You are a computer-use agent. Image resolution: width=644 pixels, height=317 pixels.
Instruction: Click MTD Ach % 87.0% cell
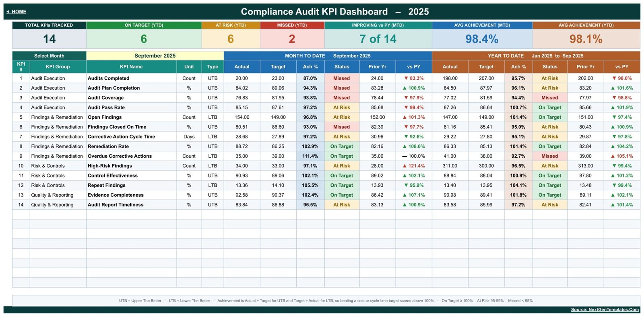[x=310, y=78]
